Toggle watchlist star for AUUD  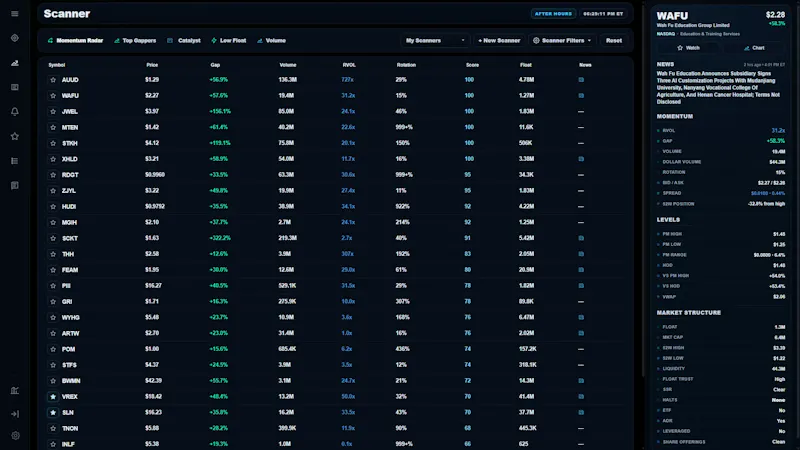(x=53, y=80)
